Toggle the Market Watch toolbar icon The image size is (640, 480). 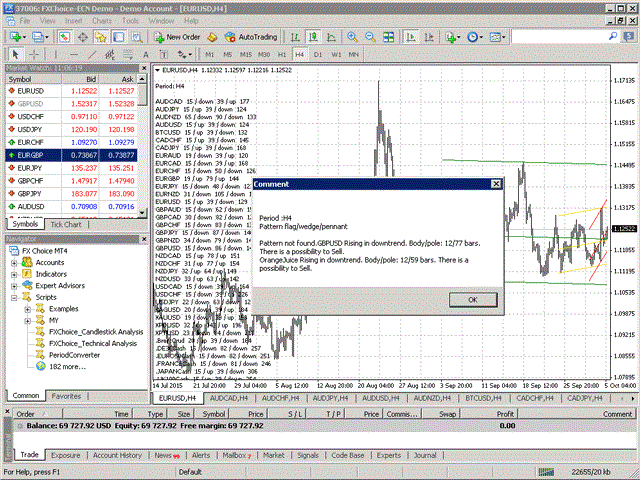tap(64, 37)
